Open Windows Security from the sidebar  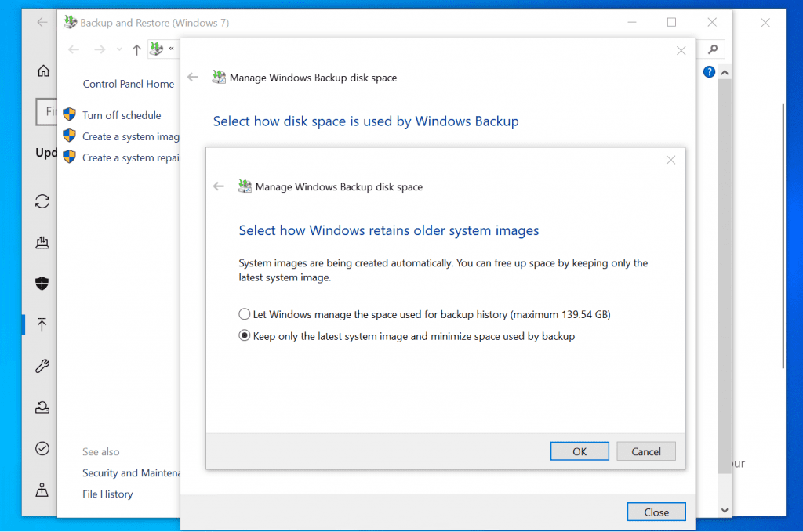coord(42,284)
